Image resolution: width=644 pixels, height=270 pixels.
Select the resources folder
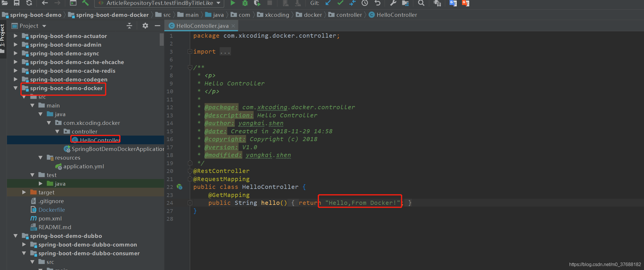[68, 158]
